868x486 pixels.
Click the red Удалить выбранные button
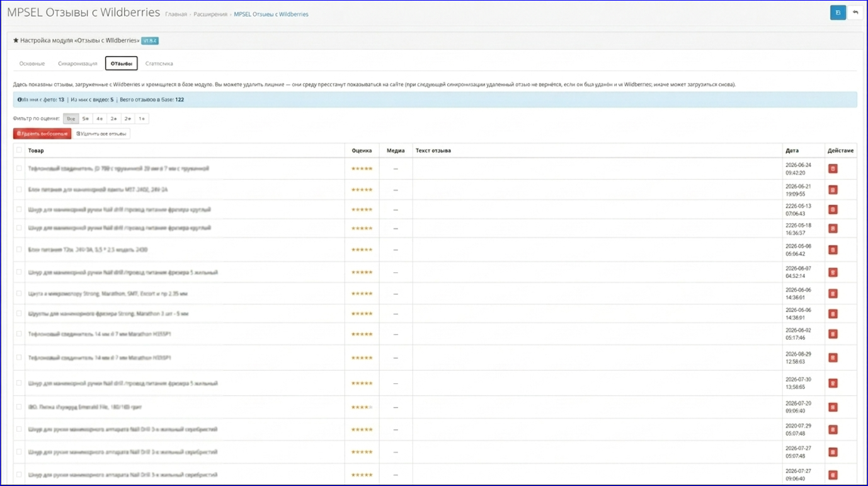42,134
